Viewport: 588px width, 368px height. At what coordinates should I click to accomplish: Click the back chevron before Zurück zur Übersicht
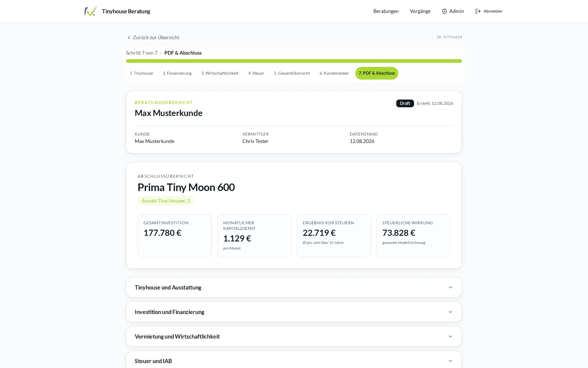(129, 37)
